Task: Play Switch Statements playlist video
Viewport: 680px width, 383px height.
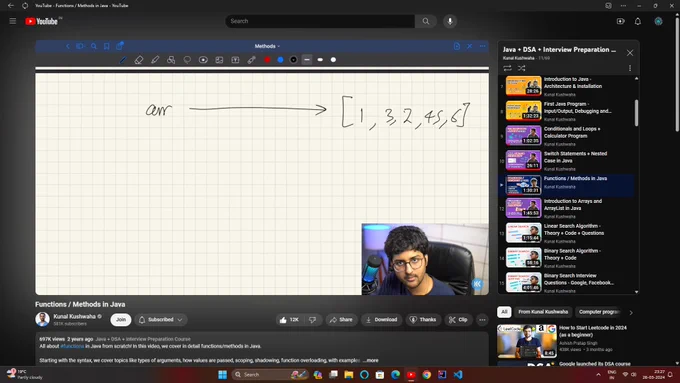Action: click(566, 160)
